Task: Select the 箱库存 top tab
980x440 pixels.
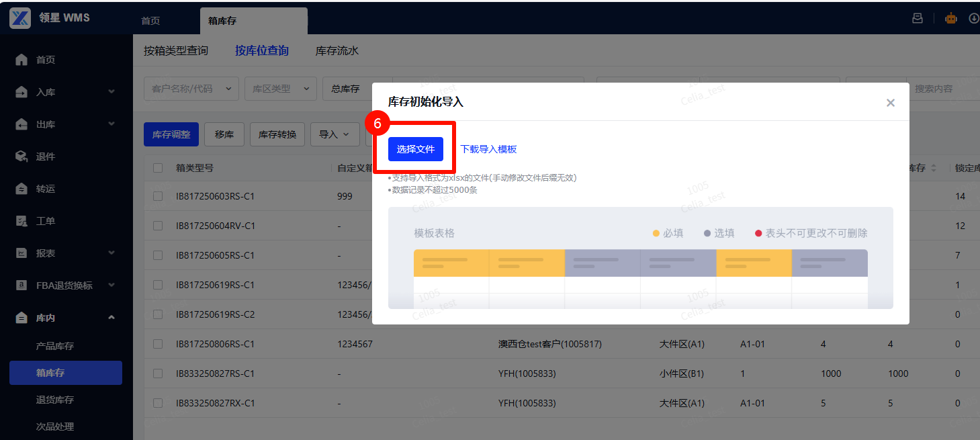Action: pyautogui.click(x=253, y=21)
